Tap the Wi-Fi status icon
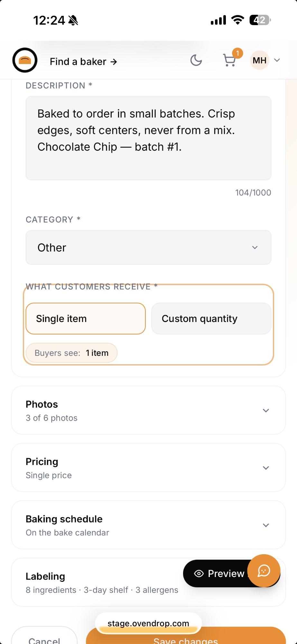The image size is (297, 644). (x=237, y=20)
